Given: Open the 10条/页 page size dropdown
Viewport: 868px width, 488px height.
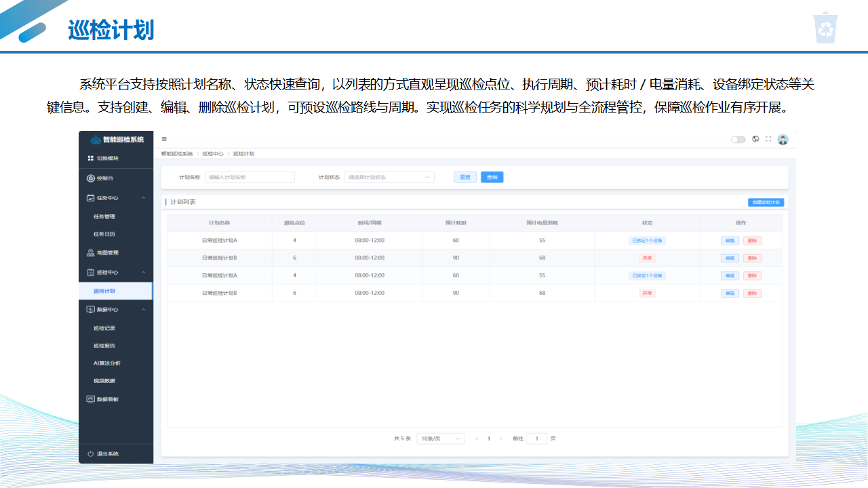Looking at the screenshot, I should pos(441,439).
